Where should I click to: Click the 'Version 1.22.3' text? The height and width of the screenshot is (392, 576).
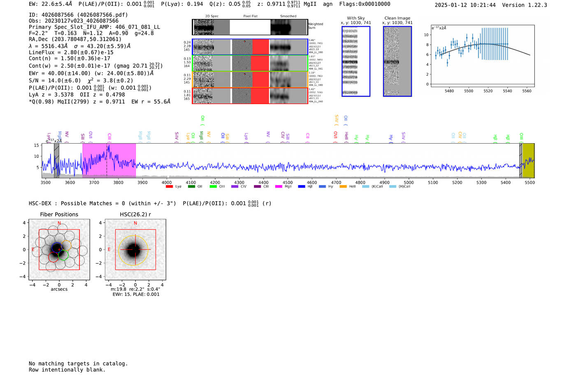(525, 5)
